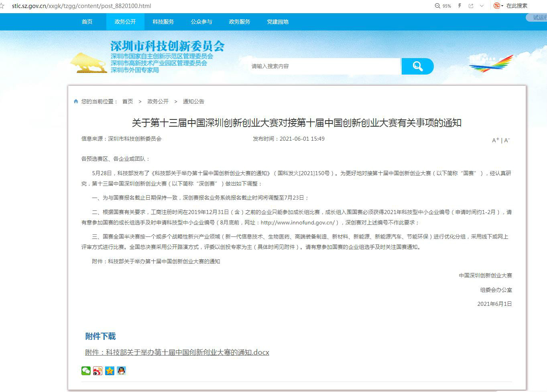Viewport: 547px width, 392px height.
Task: Click the site search field '请输入搜索内容'
Action: point(324,66)
